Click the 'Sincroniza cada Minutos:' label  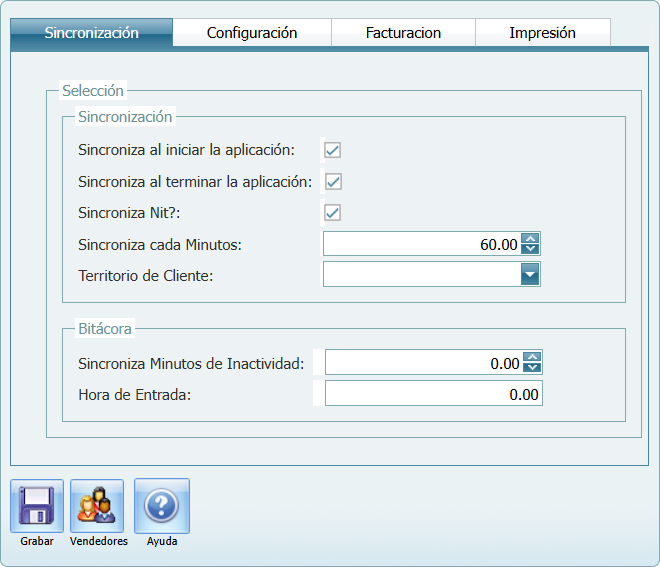(x=160, y=245)
